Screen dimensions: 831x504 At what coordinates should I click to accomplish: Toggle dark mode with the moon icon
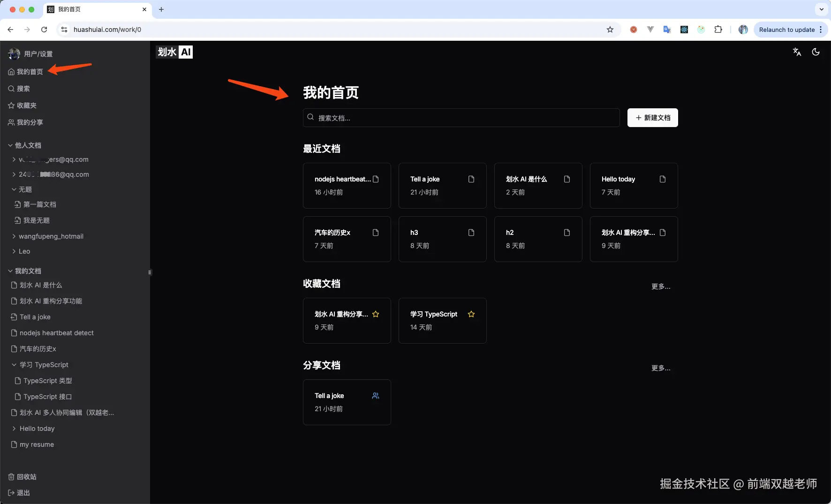point(816,52)
